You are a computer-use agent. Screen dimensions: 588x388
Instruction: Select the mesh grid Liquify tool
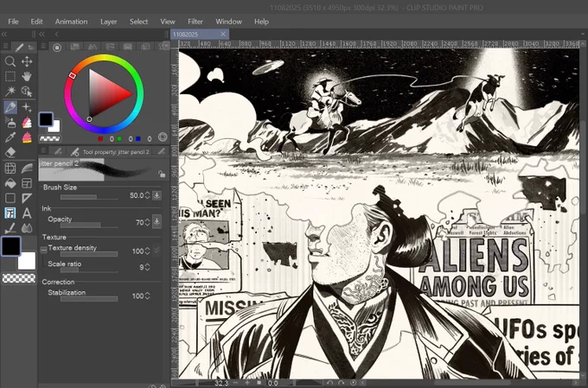pyautogui.click(x=10, y=169)
